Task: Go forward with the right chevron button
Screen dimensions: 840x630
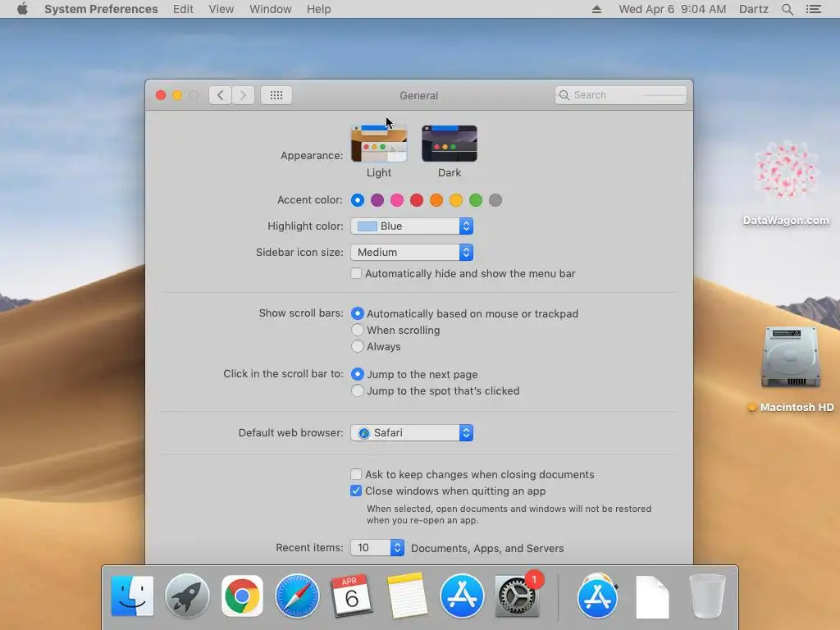Action: pos(243,95)
